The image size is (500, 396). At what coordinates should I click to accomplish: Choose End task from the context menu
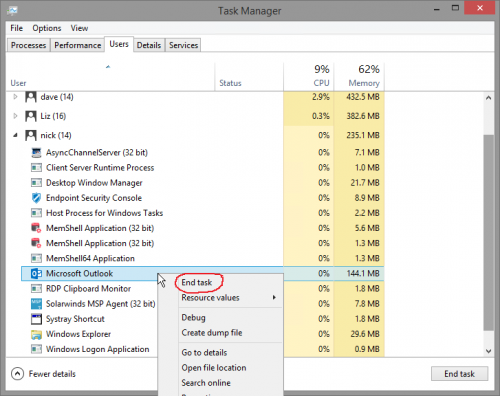pos(197,283)
